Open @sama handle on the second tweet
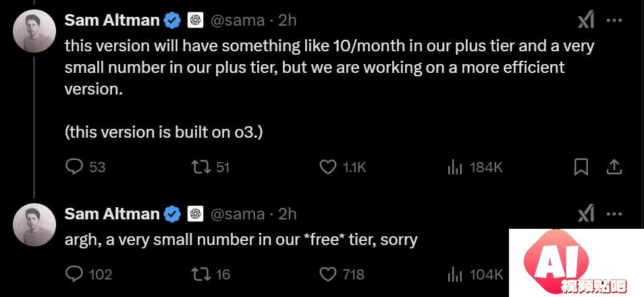 point(238,213)
